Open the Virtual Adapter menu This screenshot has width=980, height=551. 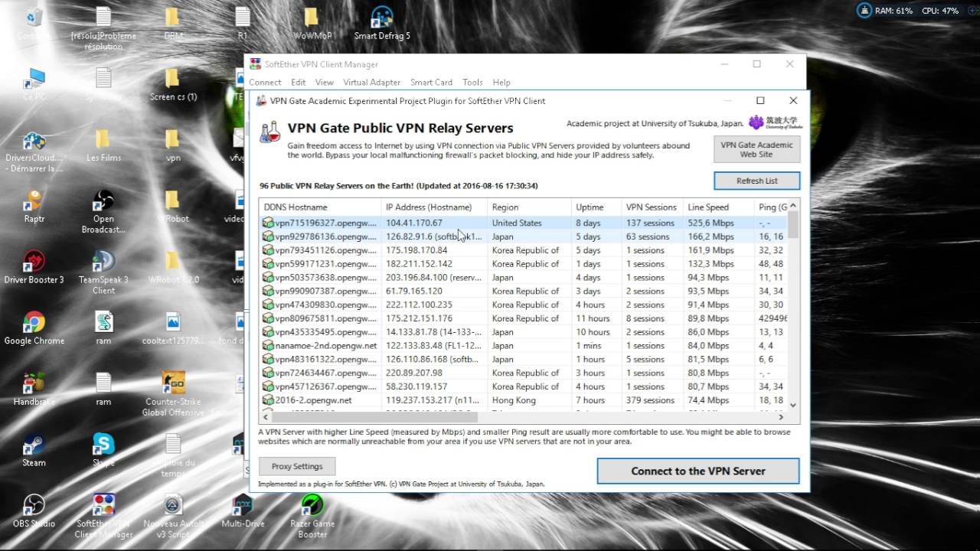(x=371, y=82)
